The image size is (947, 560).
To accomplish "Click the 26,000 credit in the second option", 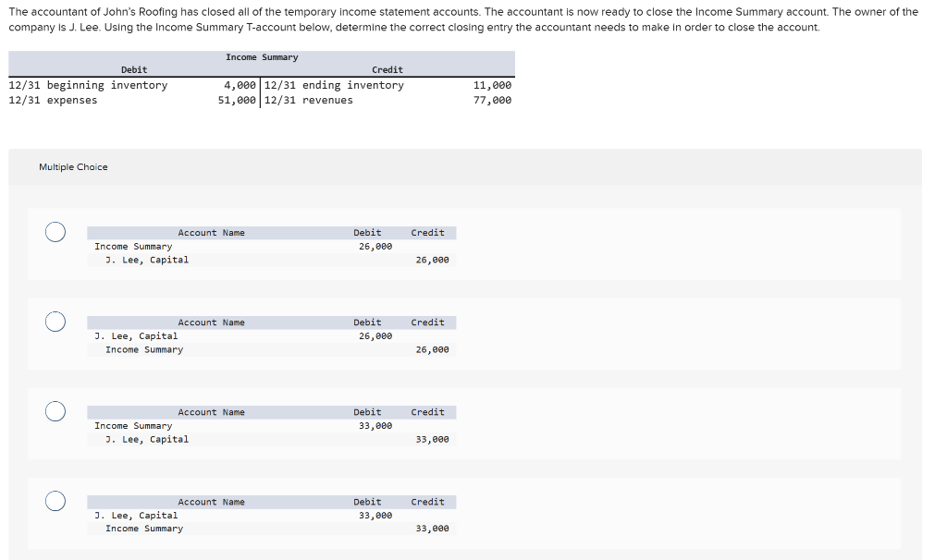I will 433,350.
